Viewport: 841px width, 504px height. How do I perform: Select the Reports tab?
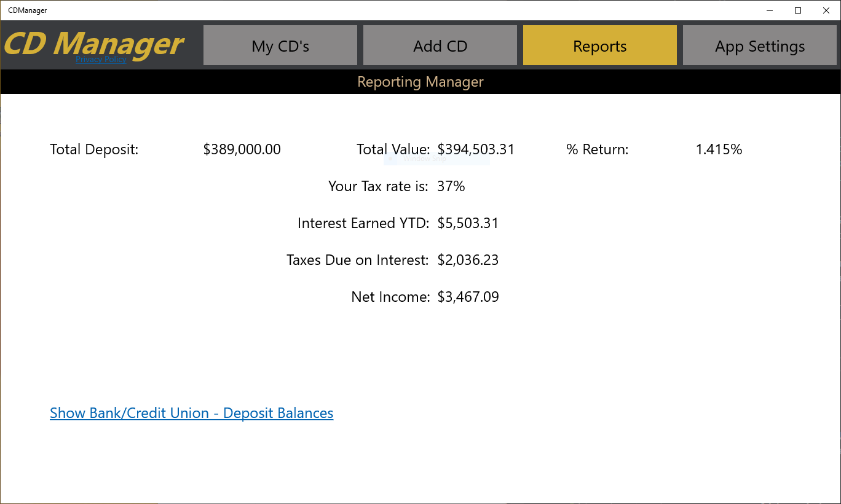coord(599,45)
